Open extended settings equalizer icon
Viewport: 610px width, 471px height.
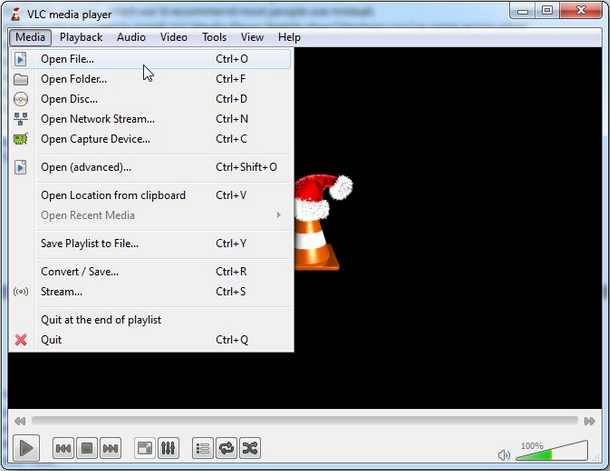pyautogui.click(x=168, y=448)
